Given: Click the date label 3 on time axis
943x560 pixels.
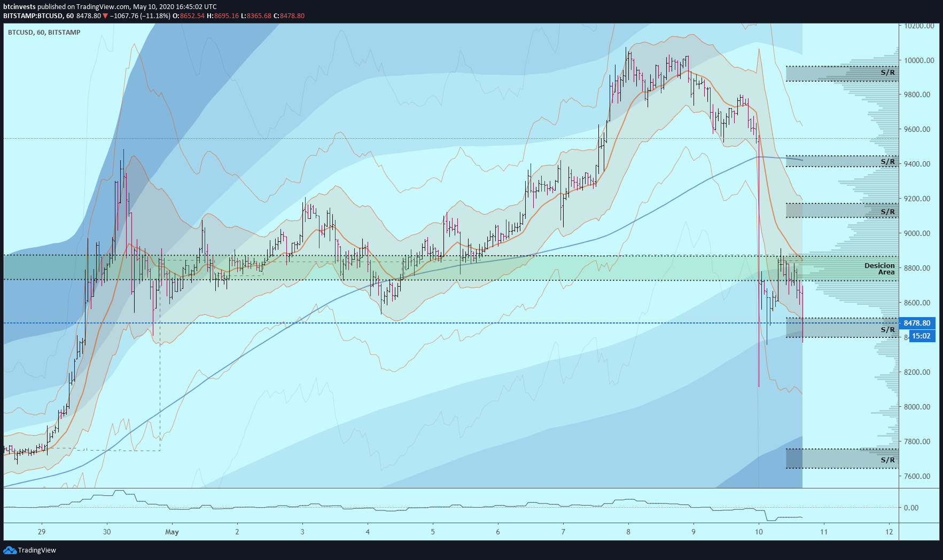Looking at the screenshot, I should (302, 532).
